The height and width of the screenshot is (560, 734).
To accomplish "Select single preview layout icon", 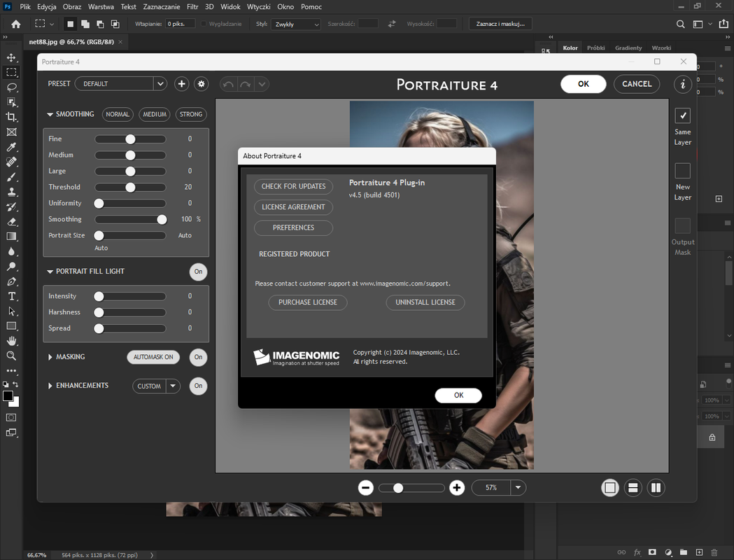I will pyautogui.click(x=610, y=488).
